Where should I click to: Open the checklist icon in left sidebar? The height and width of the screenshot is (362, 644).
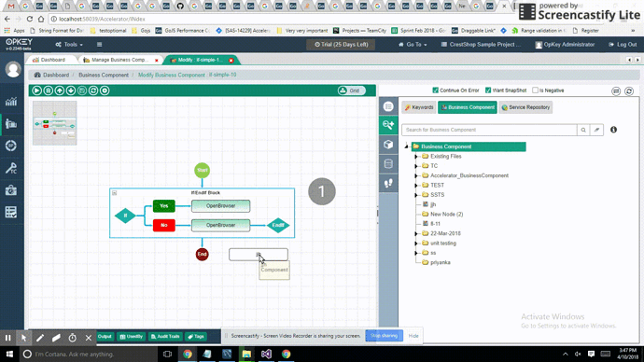point(11,212)
